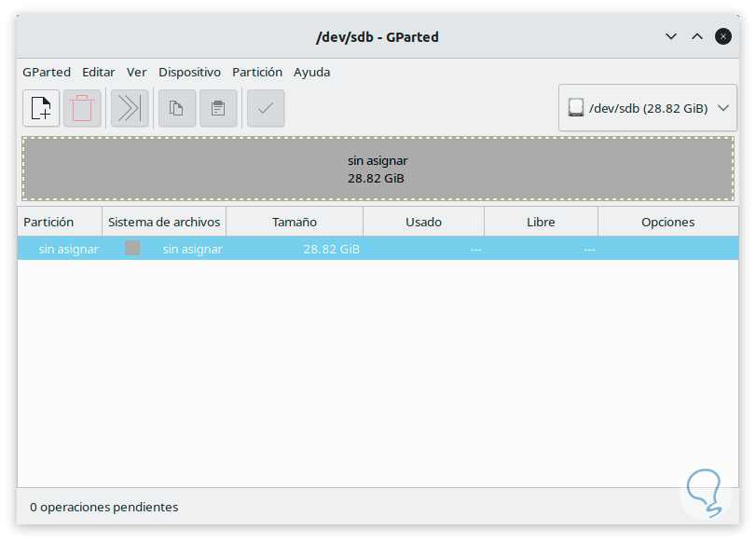Viewport: 756px width, 543px height.
Task: Click the Opciones column header
Action: (668, 222)
